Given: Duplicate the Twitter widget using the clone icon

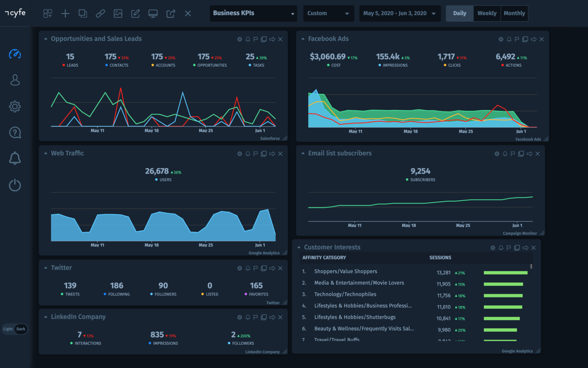Looking at the screenshot, I should click(x=263, y=268).
